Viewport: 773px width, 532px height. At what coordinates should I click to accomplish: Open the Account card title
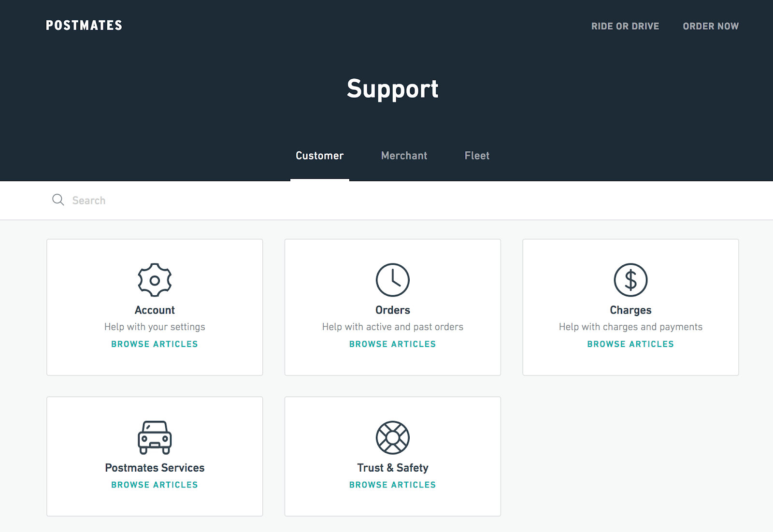[155, 310]
